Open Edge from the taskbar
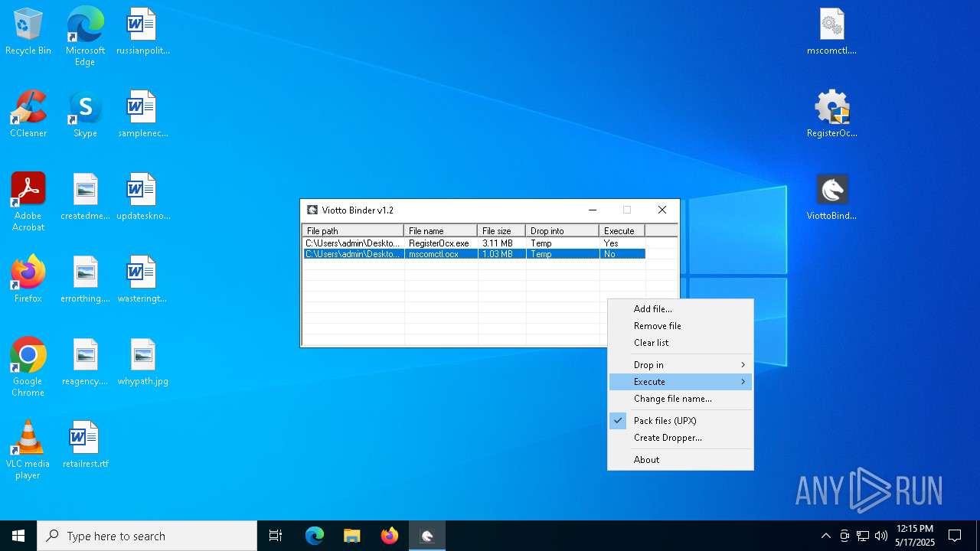 pyautogui.click(x=315, y=536)
